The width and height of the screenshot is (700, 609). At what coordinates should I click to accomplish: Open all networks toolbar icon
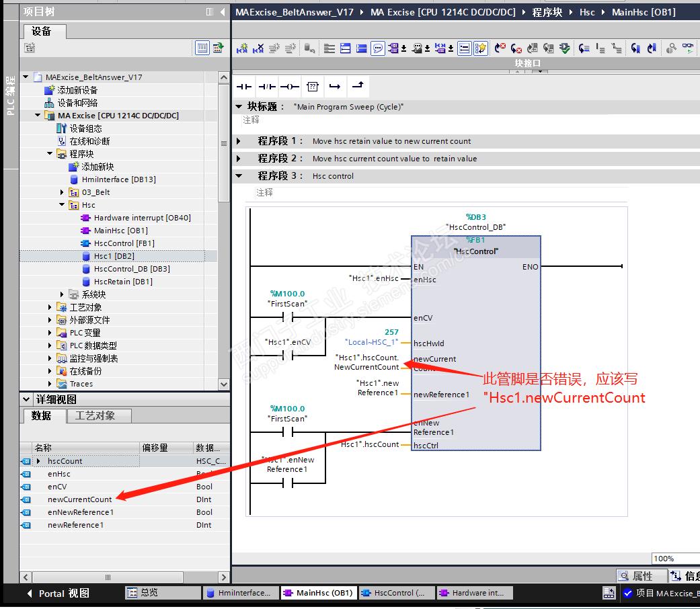[x=346, y=48]
